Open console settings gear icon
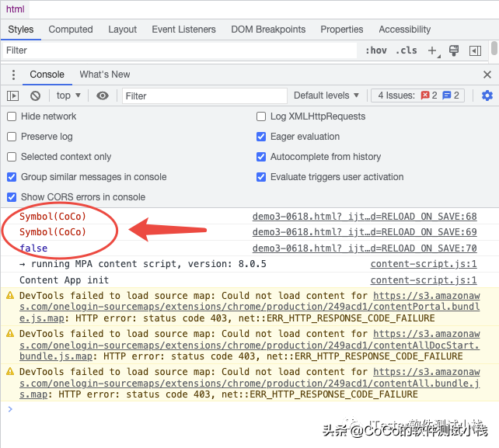 coord(487,96)
